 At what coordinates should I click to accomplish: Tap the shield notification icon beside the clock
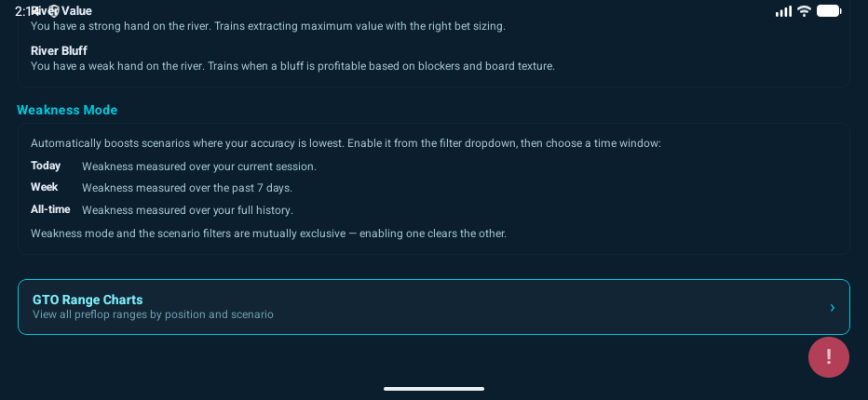[x=53, y=11]
